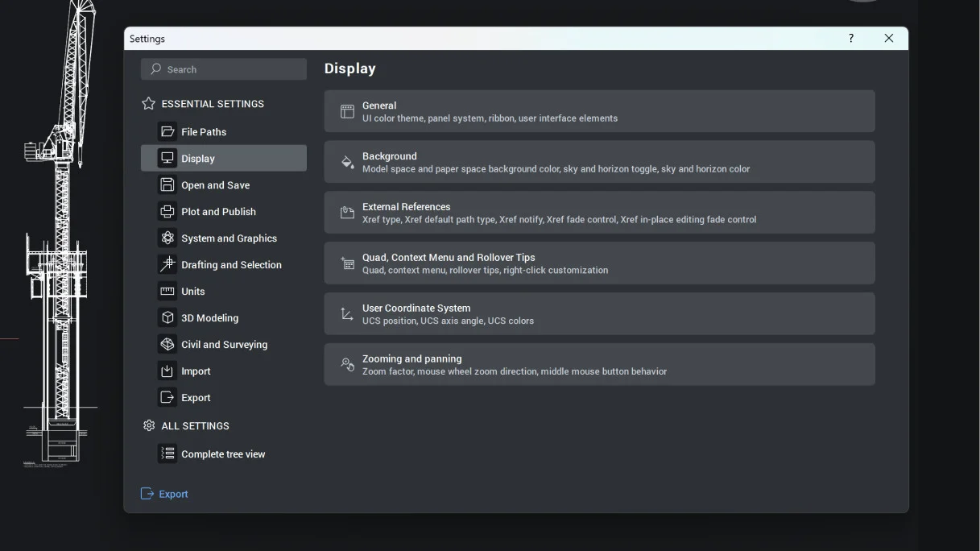980x551 pixels.
Task: Open the General display settings card
Action: coord(599,111)
